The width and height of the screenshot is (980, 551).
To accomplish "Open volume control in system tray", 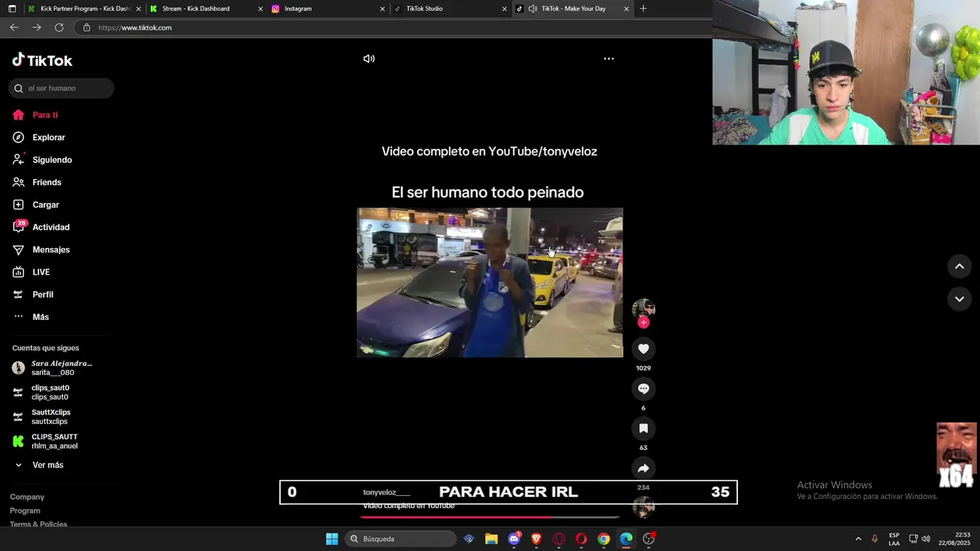I will click(926, 539).
